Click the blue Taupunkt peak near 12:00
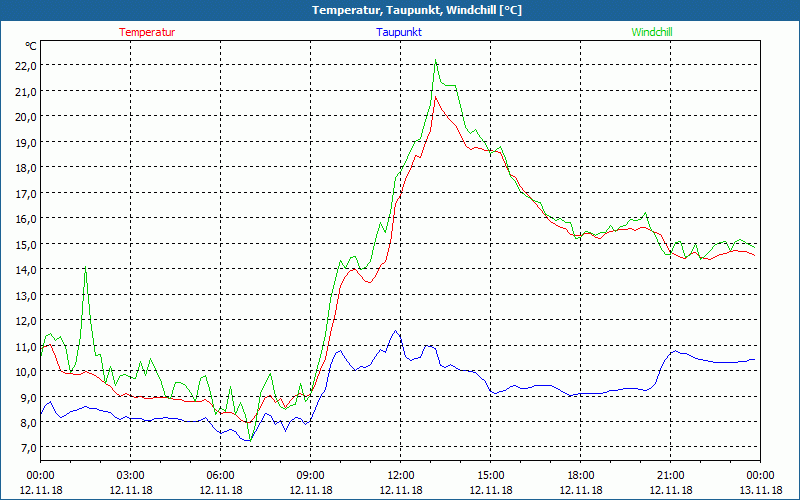The height and width of the screenshot is (500, 800). pos(395,331)
